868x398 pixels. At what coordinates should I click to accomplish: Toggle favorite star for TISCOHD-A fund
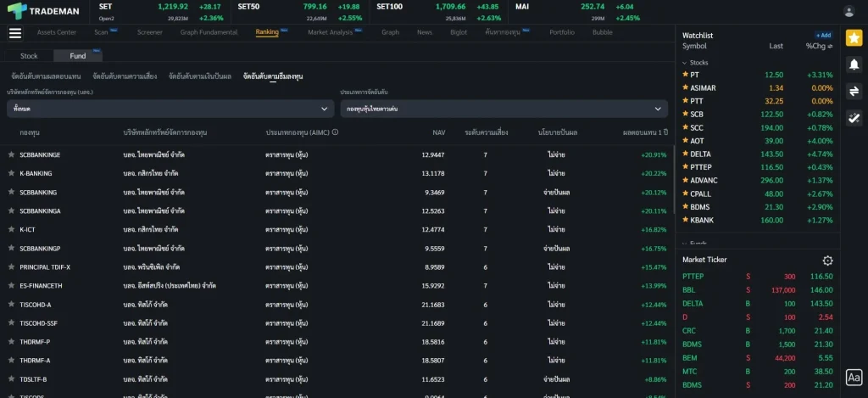[11, 305]
